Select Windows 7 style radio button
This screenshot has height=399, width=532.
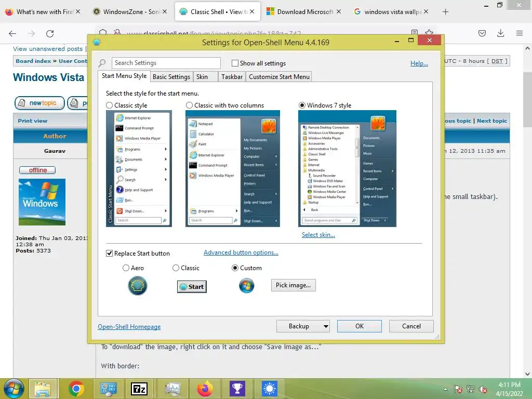click(302, 105)
